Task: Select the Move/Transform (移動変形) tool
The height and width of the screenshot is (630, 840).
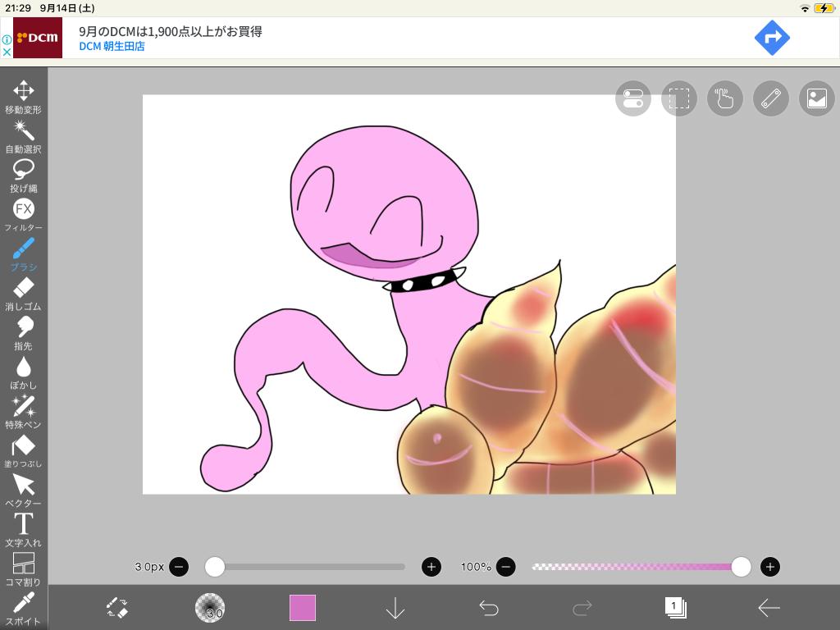Action: [23, 91]
